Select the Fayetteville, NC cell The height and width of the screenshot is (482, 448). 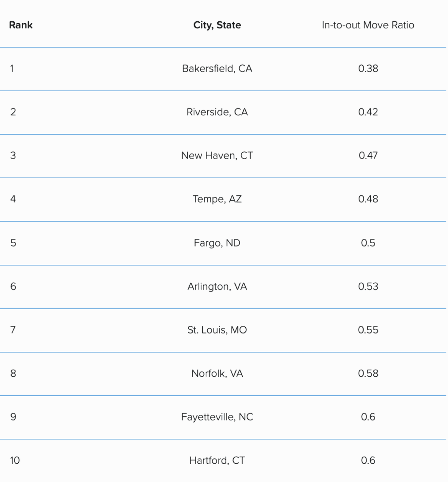point(217,417)
